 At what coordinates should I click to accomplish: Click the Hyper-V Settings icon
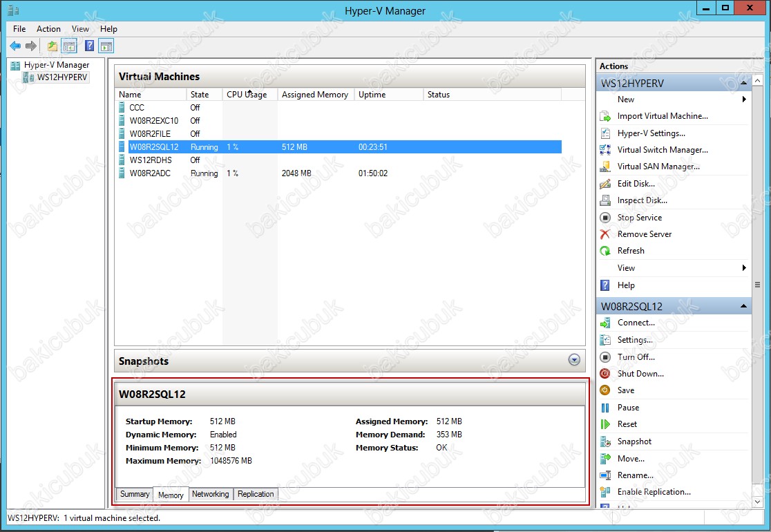pyautogui.click(x=605, y=133)
